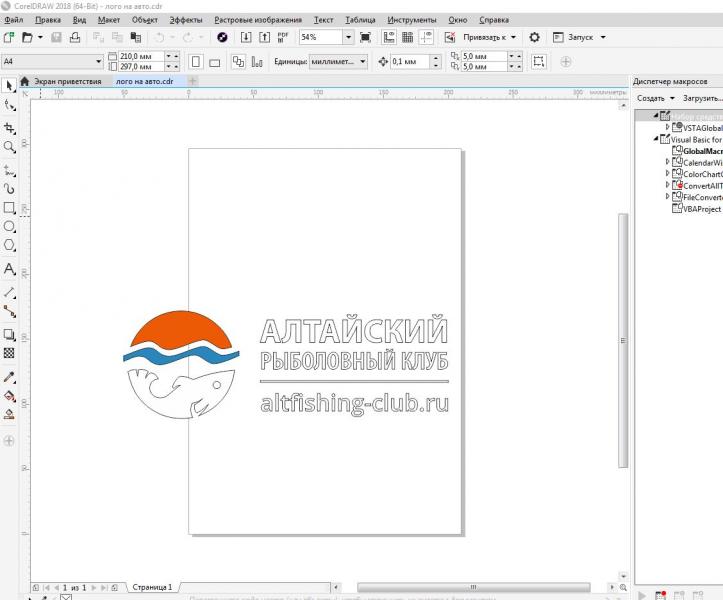Switch to the лого на авто.cdr tab
This screenshot has width=723, height=600.
pos(144,81)
